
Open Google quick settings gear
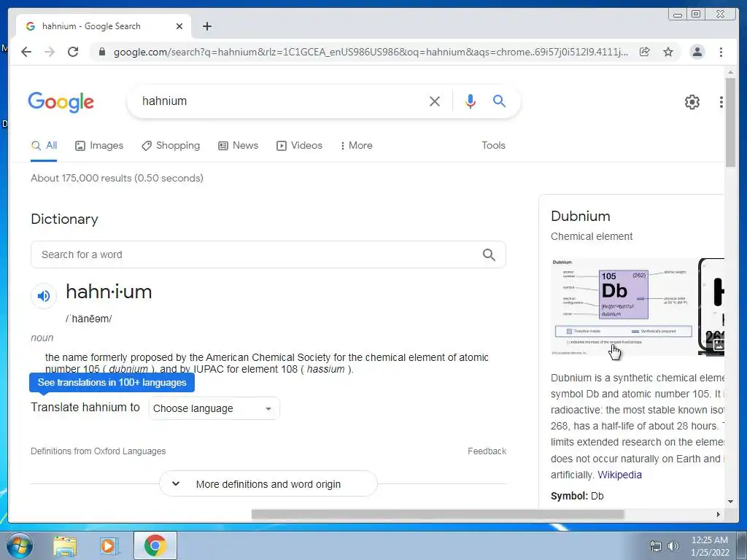[x=692, y=101]
